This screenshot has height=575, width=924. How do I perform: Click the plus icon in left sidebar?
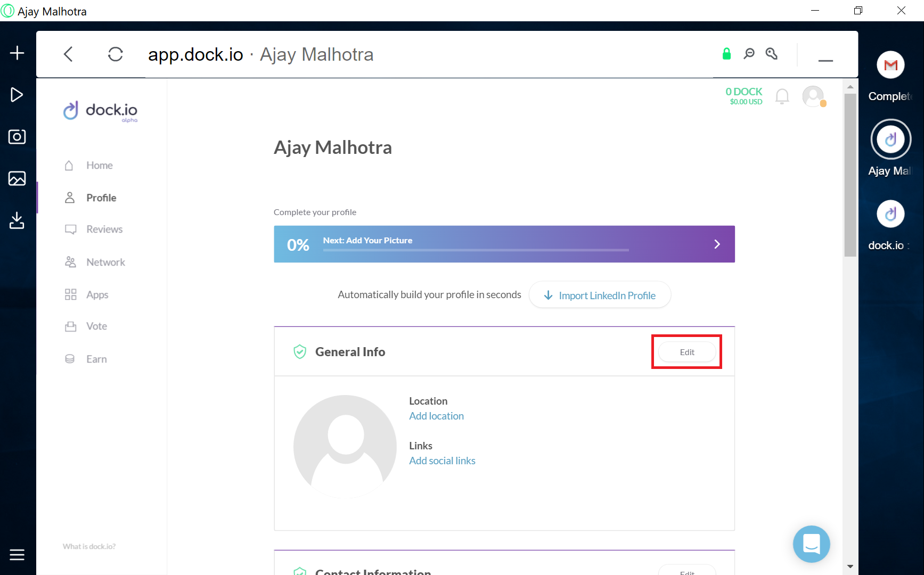coord(17,53)
